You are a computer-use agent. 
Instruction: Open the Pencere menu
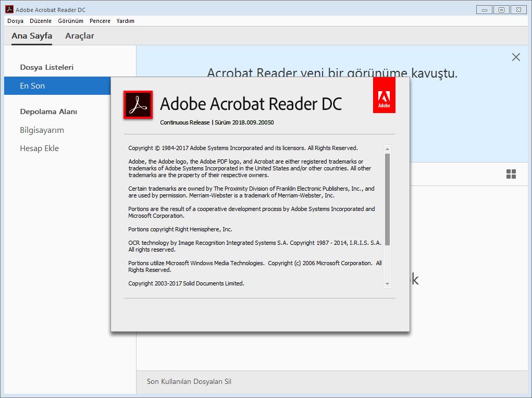point(100,21)
